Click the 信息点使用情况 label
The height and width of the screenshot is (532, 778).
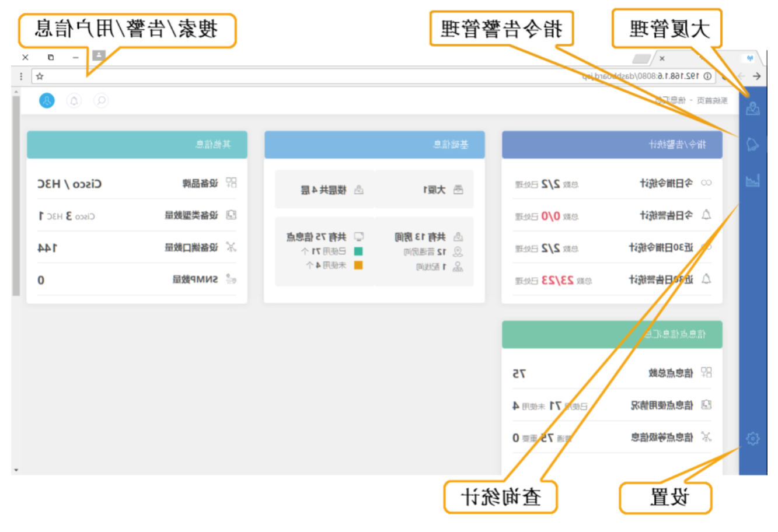662,405
